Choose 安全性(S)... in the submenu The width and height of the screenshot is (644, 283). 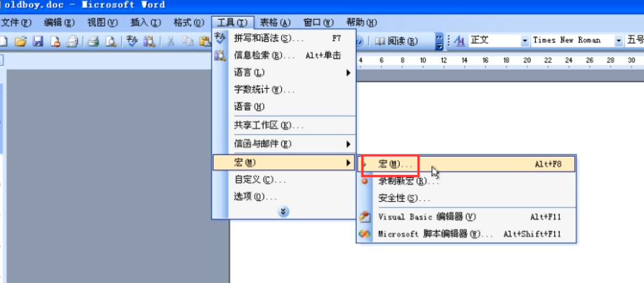tap(466, 198)
